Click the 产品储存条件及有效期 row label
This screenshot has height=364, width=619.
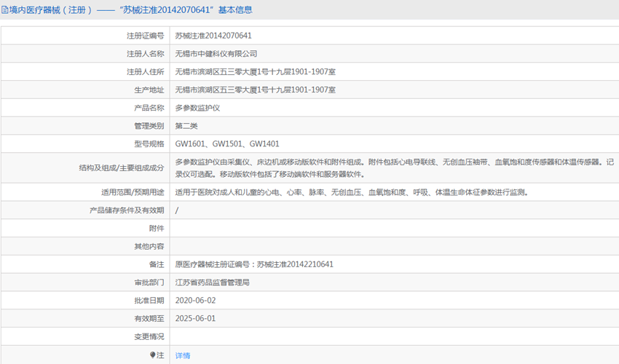(127, 210)
